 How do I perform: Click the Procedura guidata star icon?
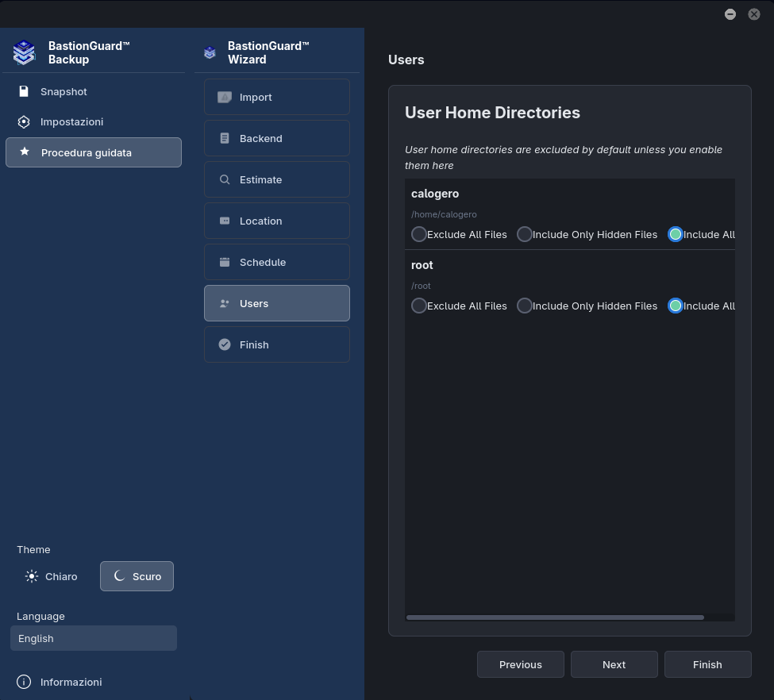25,152
